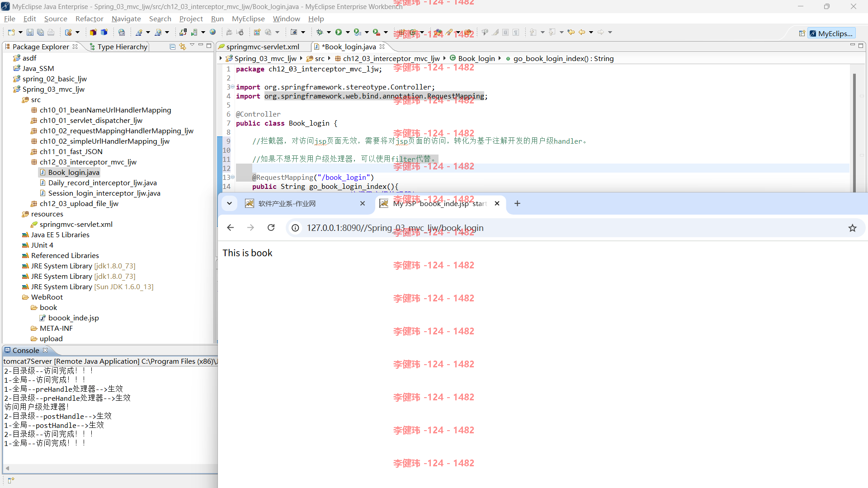This screenshot has width=868, height=488.
Task: Open the Debug dropdown arrow
Action: click(329, 32)
